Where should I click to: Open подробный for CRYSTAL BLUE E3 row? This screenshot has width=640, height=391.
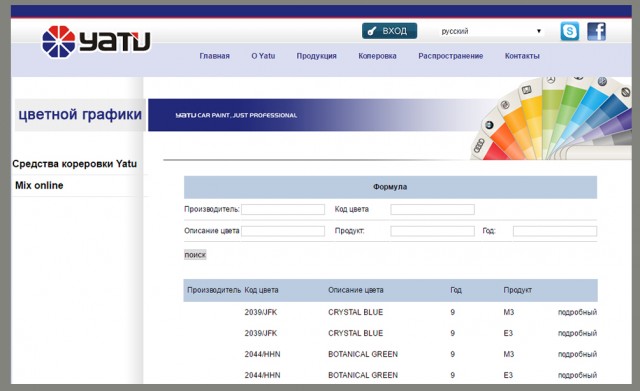577,333
